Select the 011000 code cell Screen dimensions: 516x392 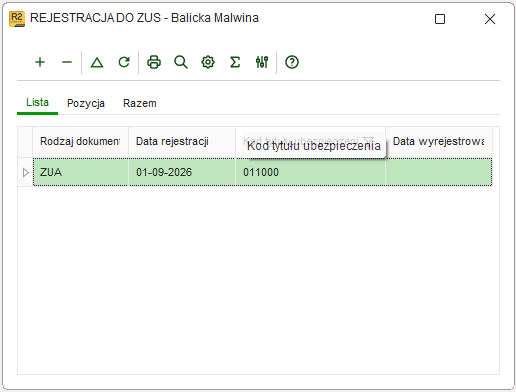[311, 172]
